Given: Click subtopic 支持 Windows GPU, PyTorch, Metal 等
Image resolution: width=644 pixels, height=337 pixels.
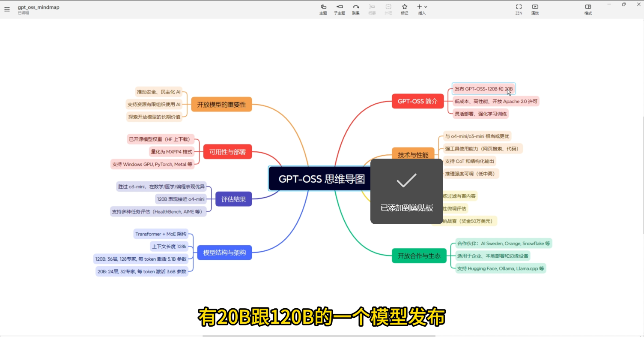Looking at the screenshot, I should click(x=152, y=164).
